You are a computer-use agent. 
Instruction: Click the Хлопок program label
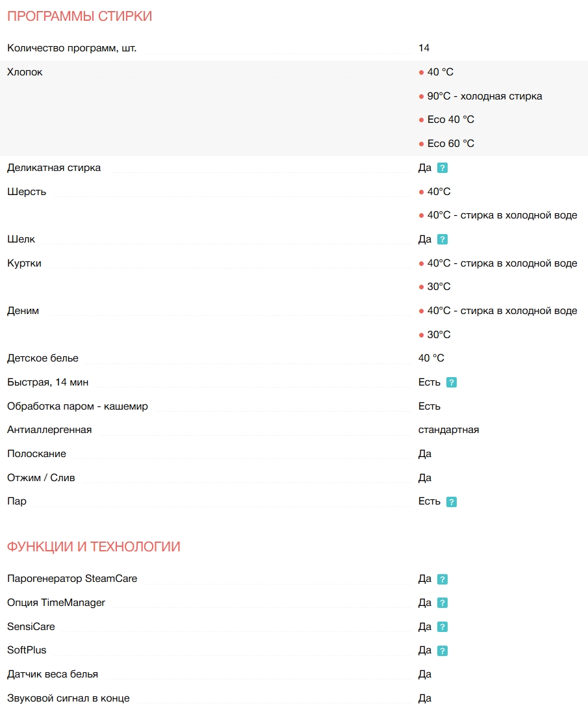[25, 72]
